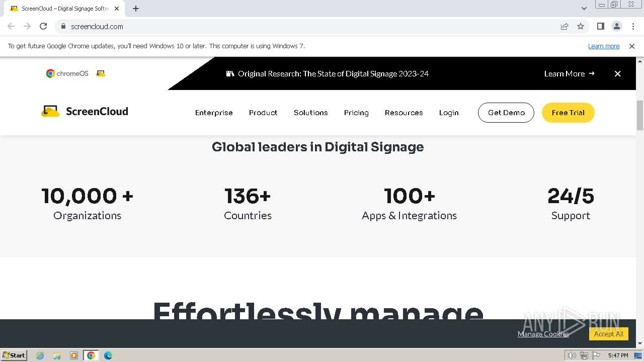Share this page icon in address bar
This screenshot has width=644, height=362.
coord(565,26)
